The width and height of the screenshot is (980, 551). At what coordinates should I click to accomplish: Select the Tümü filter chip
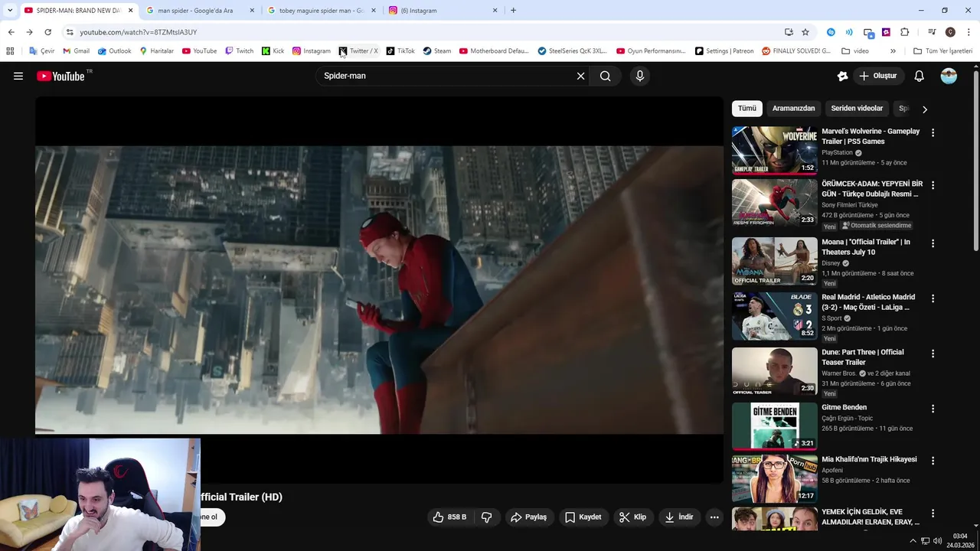[747, 109]
